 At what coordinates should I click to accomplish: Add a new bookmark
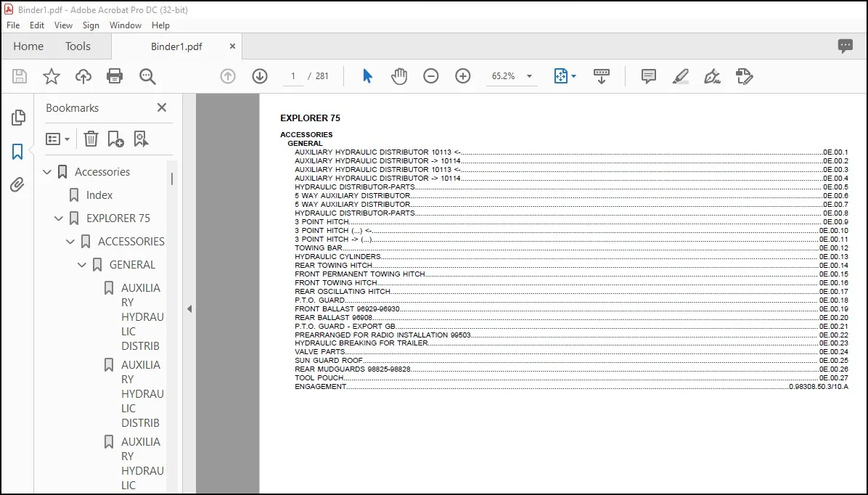[x=115, y=139]
